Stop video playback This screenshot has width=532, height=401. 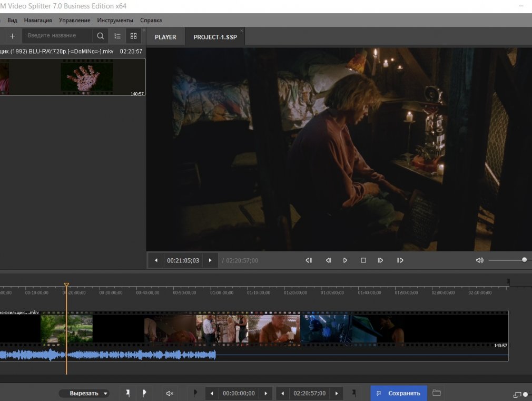point(363,260)
